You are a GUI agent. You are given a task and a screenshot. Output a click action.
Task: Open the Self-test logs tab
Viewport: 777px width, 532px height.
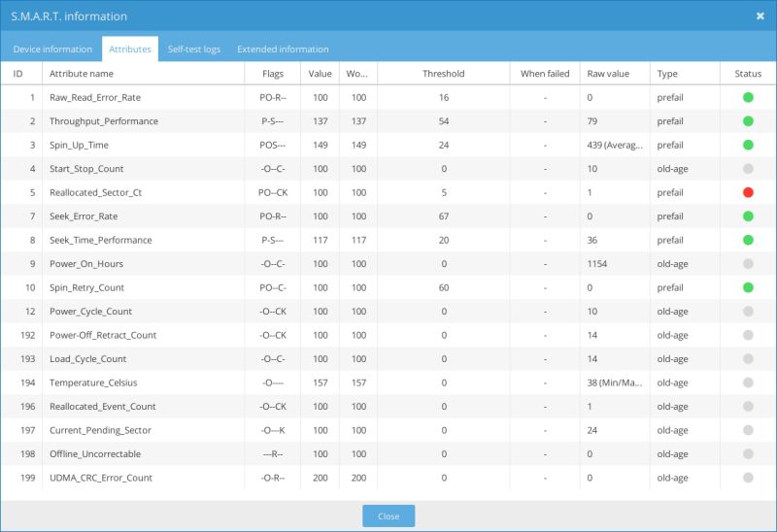pyautogui.click(x=193, y=50)
